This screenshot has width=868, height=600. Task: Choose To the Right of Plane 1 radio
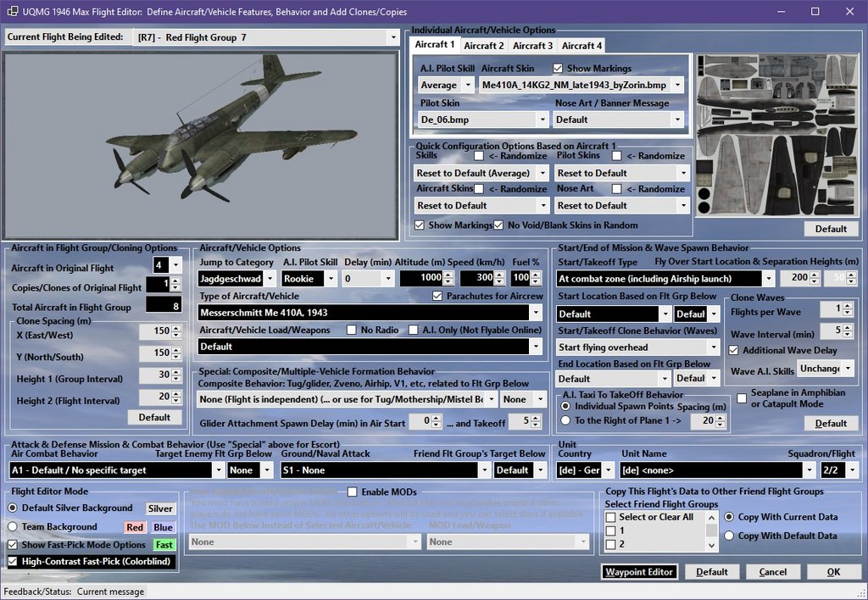(x=565, y=420)
